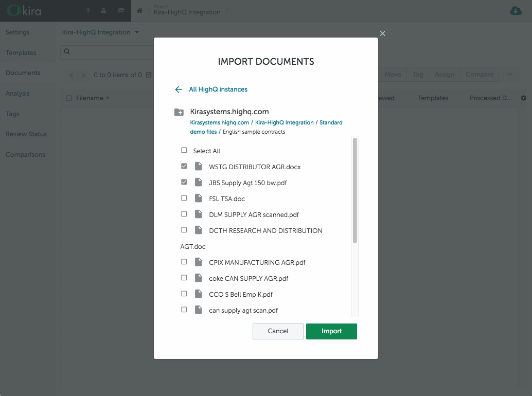Viewport: 532px width, 396px height.
Task: Uncheck WSTG DISTRIBUTOR AGR.docx checkbox
Action: pyautogui.click(x=184, y=166)
